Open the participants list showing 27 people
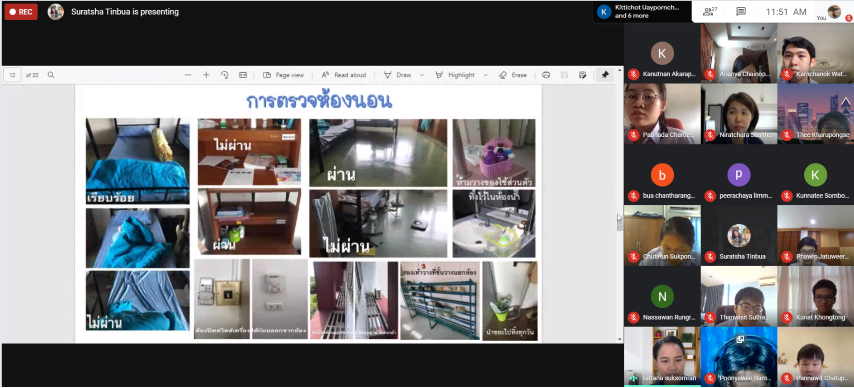The width and height of the screenshot is (854, 388). pos(710,11)
